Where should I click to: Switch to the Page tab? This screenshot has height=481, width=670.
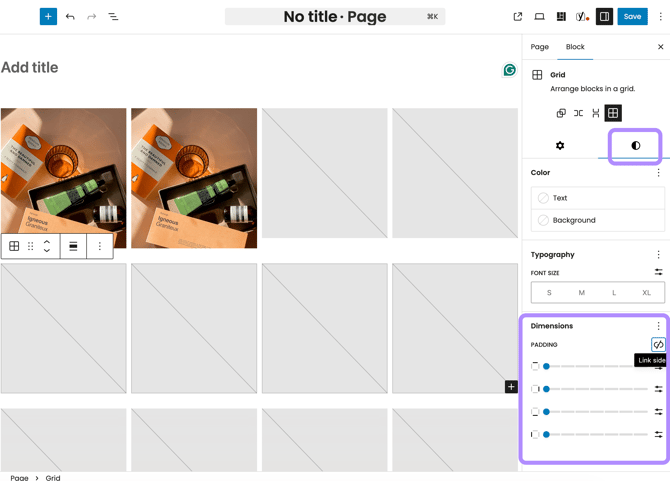click(x=539, y=47)
